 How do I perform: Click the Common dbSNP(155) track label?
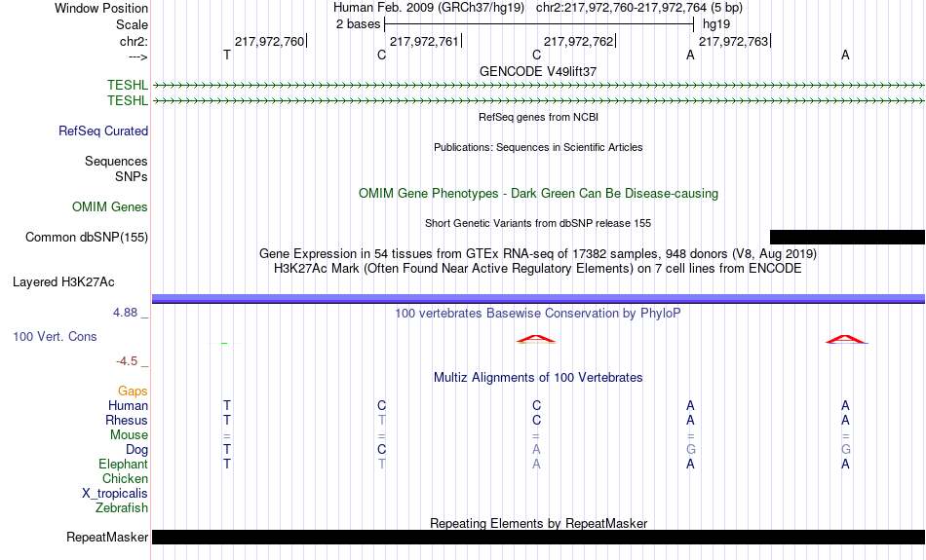pos(87,238)
